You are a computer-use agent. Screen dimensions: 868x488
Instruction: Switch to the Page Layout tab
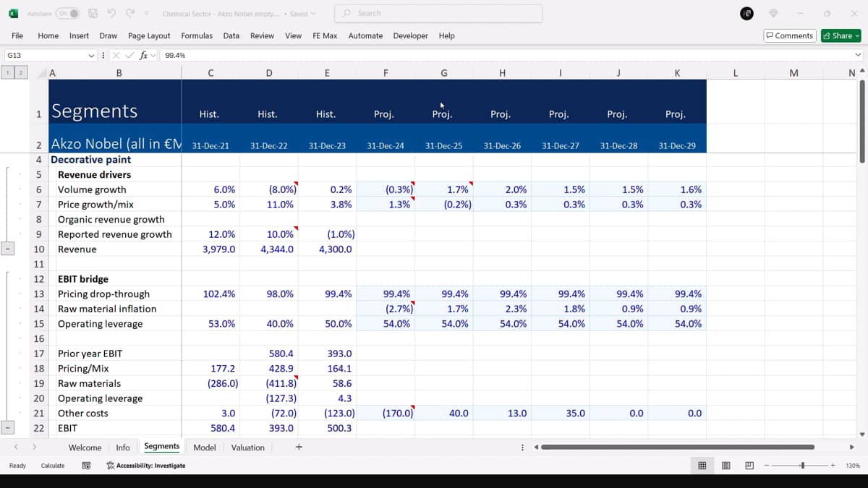[149, 35]
